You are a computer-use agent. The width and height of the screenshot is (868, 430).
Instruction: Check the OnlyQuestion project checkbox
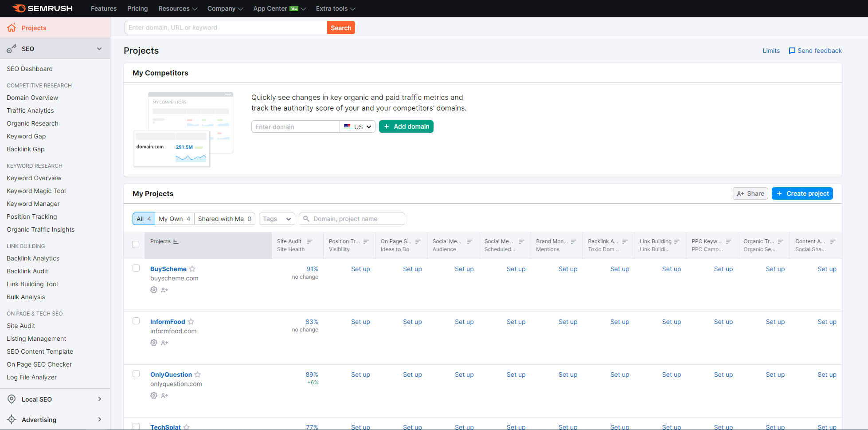tap(136, 374)
